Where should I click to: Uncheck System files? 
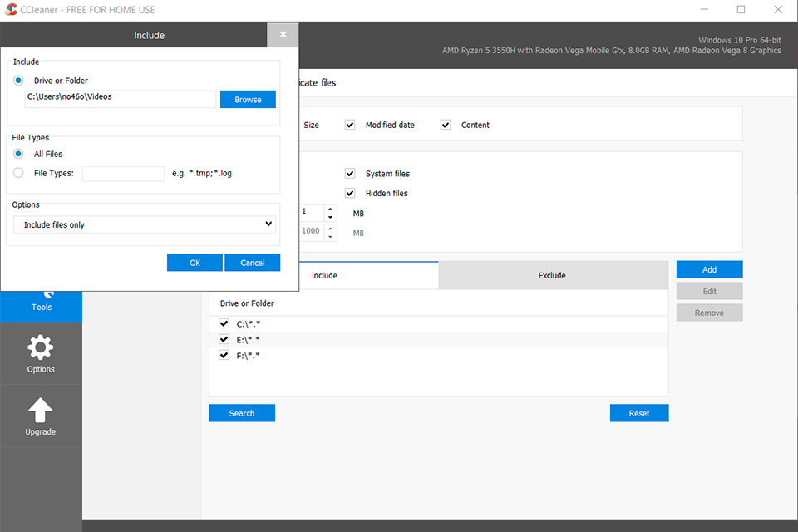click(x=350, y=173)
